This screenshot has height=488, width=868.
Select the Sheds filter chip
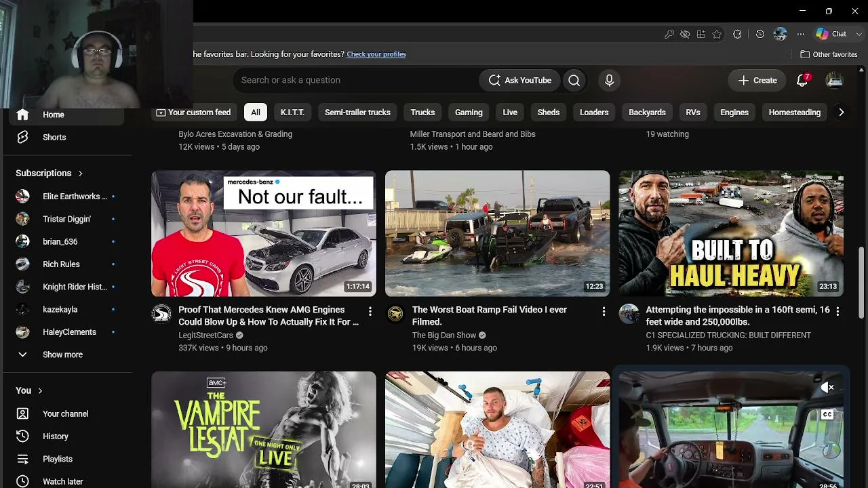(x=549, y=113)
